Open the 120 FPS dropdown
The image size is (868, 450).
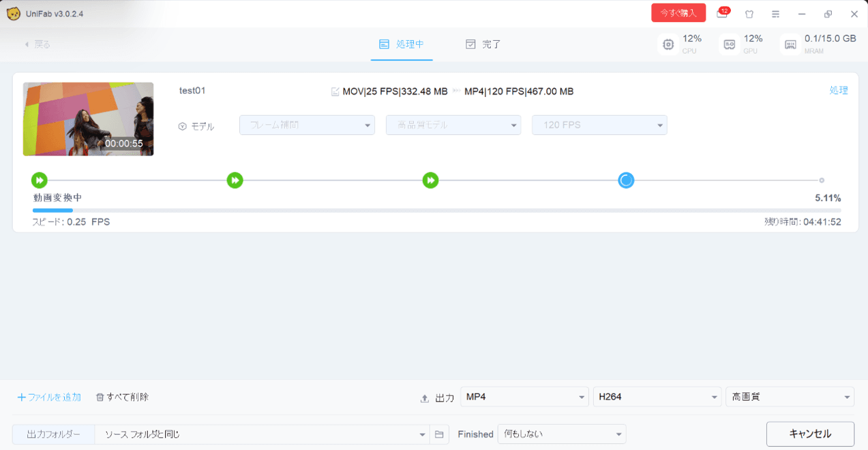pos(599,125)
